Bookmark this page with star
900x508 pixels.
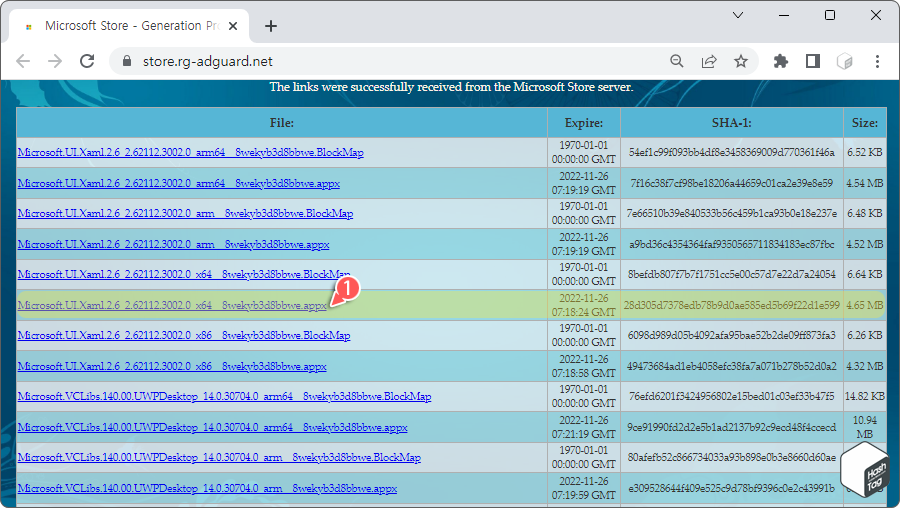741,61
